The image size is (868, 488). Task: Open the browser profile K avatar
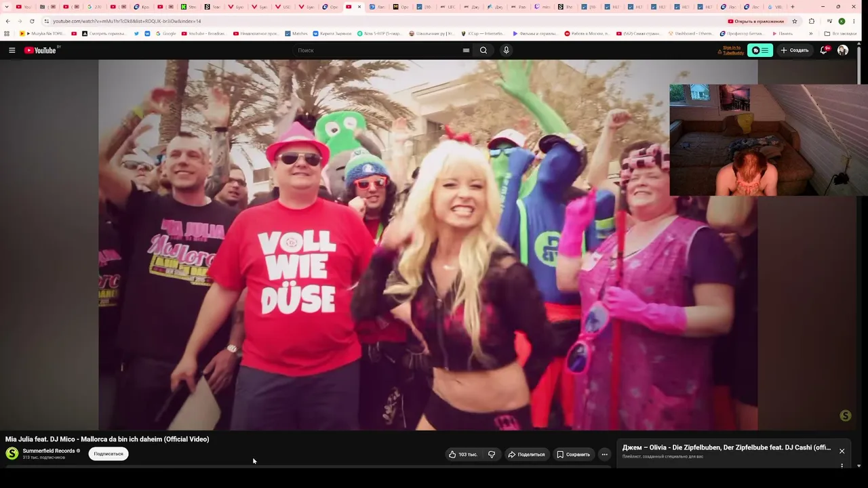[x=842, y=21]
